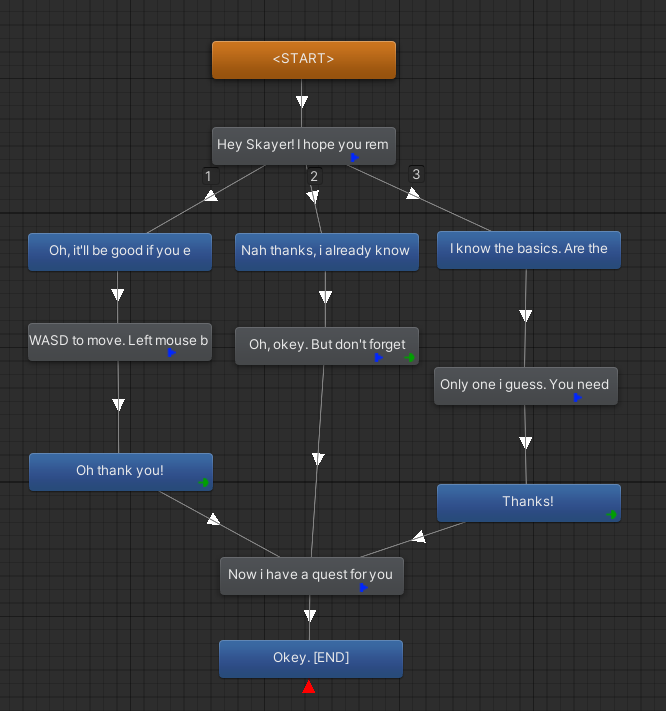666x711 pixels.
Task: Click the red triangle below the Okey. [END] node
Action: 309,687
